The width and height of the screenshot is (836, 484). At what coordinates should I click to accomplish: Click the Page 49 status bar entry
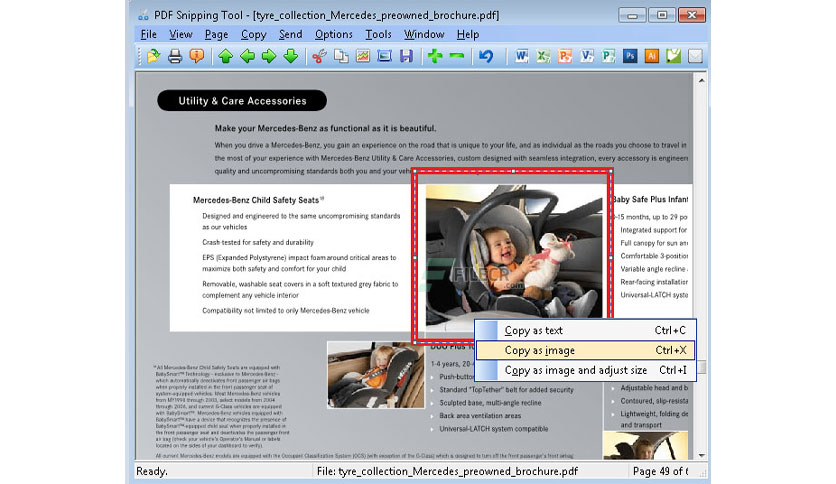click(660, 471)
